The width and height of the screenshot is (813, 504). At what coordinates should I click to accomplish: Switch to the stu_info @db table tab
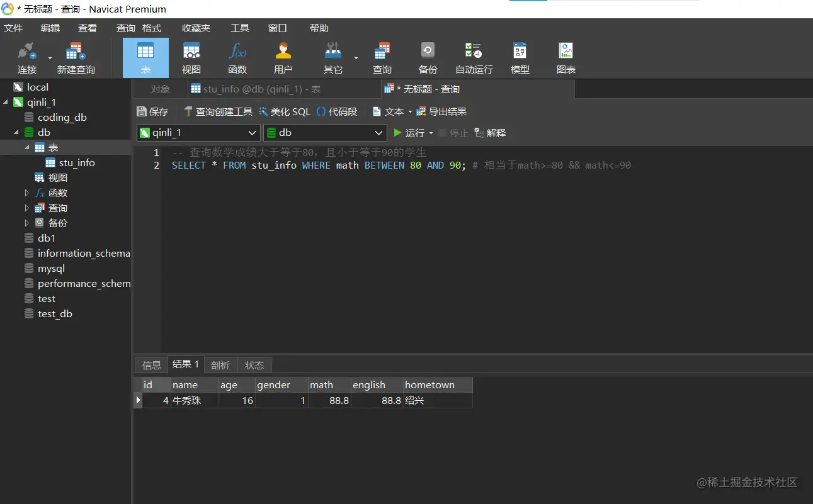284,89
